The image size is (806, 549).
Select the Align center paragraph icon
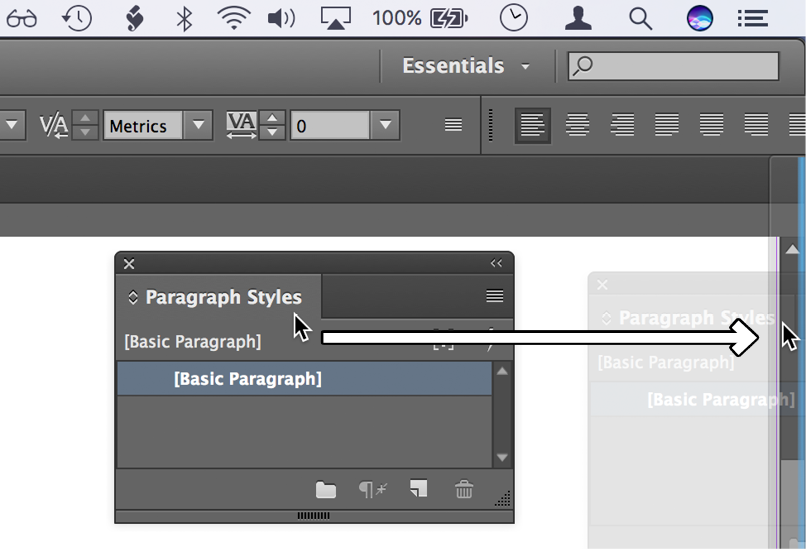pos(577,126)
